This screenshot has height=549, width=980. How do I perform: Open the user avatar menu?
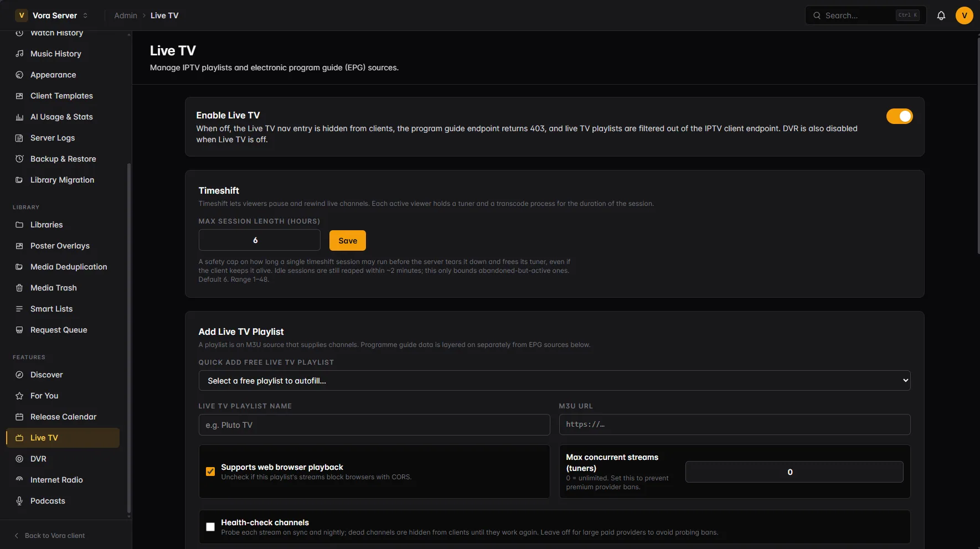point(964,15)
